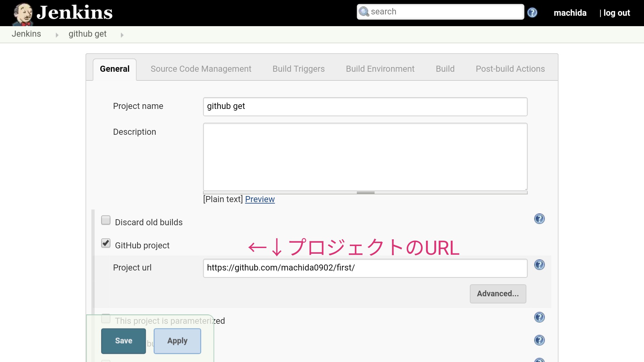Viewport: 644px width, 362px height.
Task: Expand breadcrumb arrow after Jenkins
Action: pyautogui.click(x=57, y=35)
